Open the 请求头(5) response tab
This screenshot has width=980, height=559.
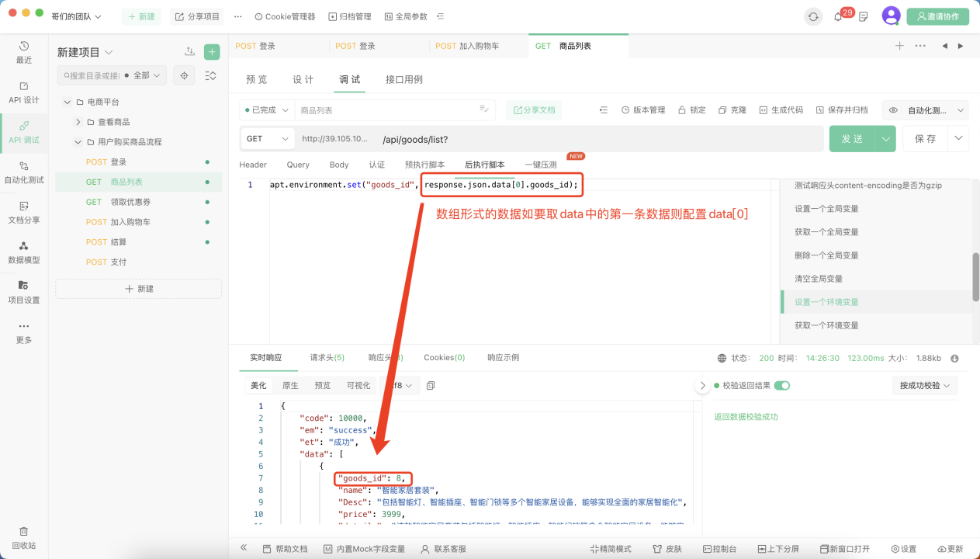tap(327, 357)
